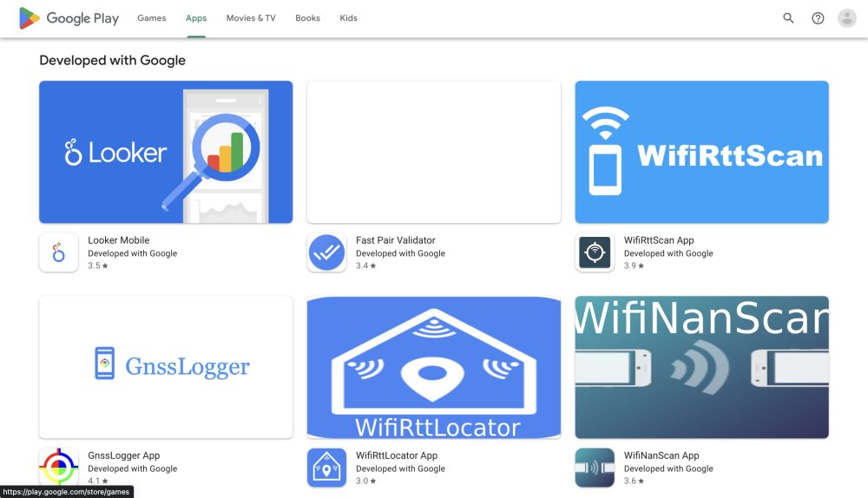Click the Fast Pair Validator app icon
This screenshot has width=868, height=498.
point(326,253)
